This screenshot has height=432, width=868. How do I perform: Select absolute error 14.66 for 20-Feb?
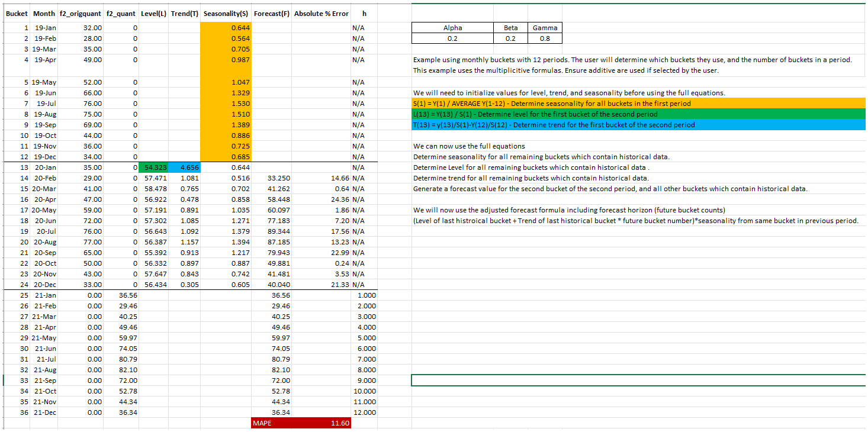321,178
